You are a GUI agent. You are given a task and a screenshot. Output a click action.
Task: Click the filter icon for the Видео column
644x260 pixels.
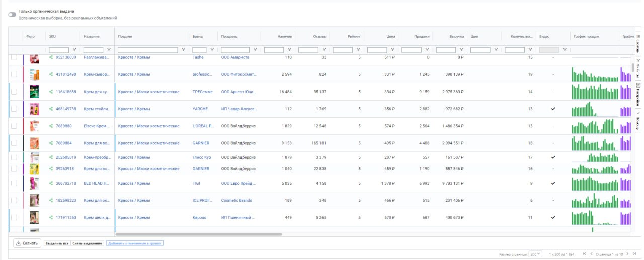click(x=565, y=49)
